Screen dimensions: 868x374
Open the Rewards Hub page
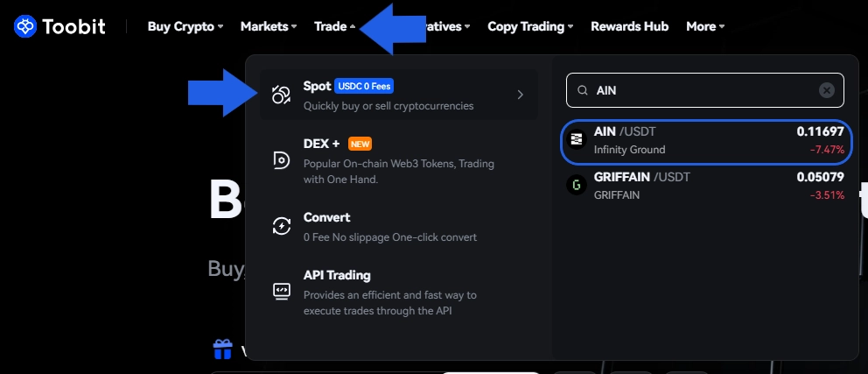point(629,26)
